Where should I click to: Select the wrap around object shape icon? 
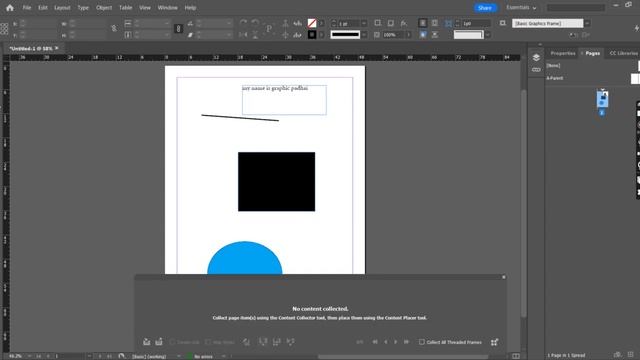(x=423, y=35)
